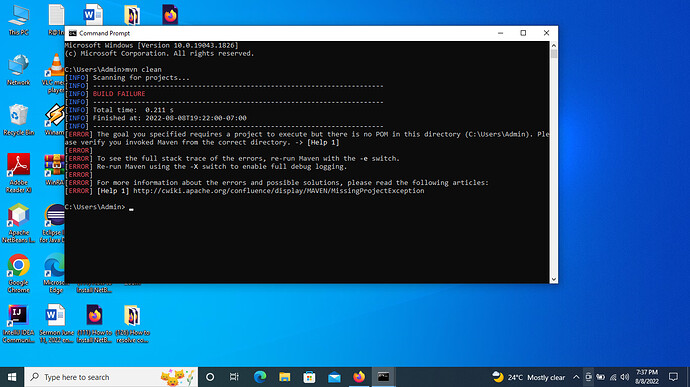Open File Explorer from the taskbar

click(285, 377)
